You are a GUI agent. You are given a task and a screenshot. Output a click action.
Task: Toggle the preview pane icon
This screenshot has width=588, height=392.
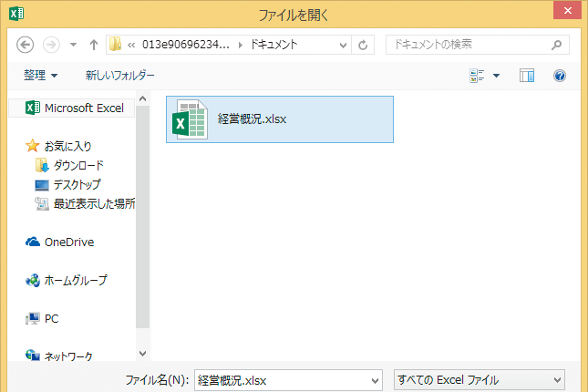point(527,76)
